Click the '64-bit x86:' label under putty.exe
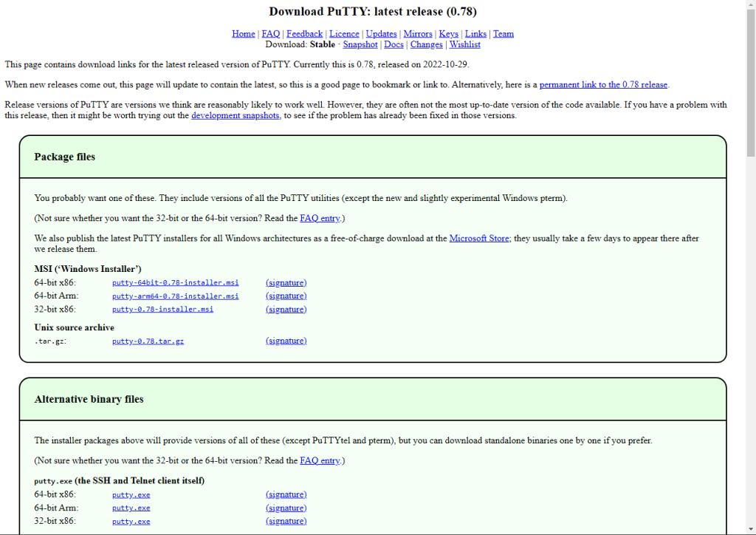This screenshot has height=535, width=756. pos(55,494)
